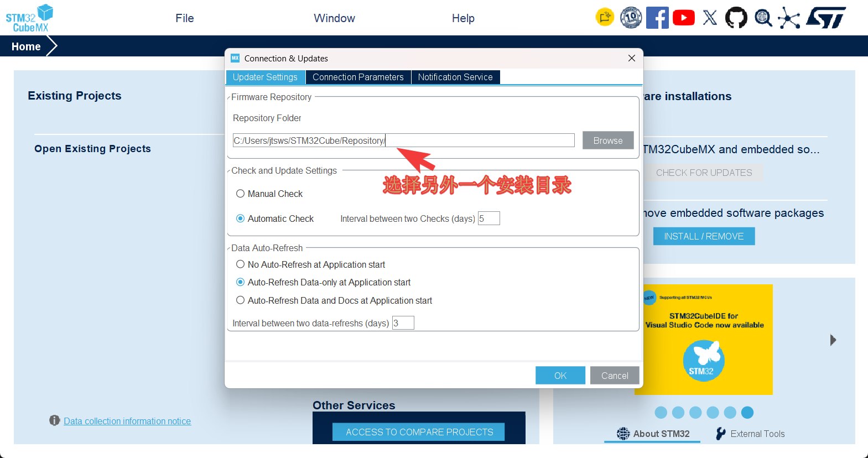Open the Help menu

click(463, 18)
